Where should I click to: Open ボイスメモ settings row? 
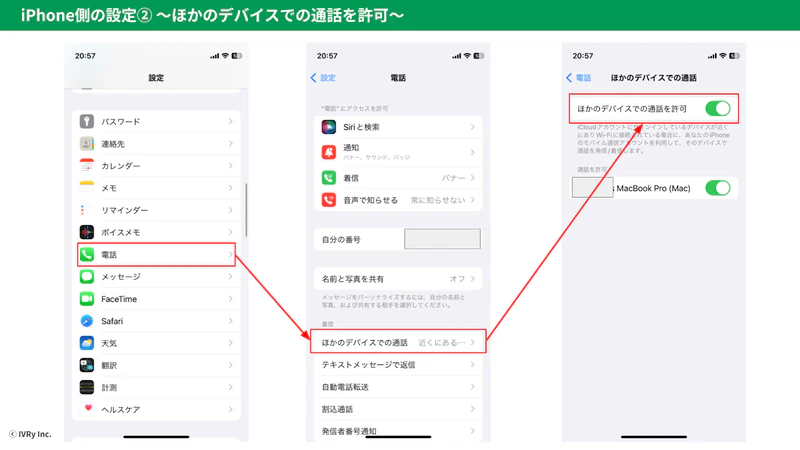(156, 232)
